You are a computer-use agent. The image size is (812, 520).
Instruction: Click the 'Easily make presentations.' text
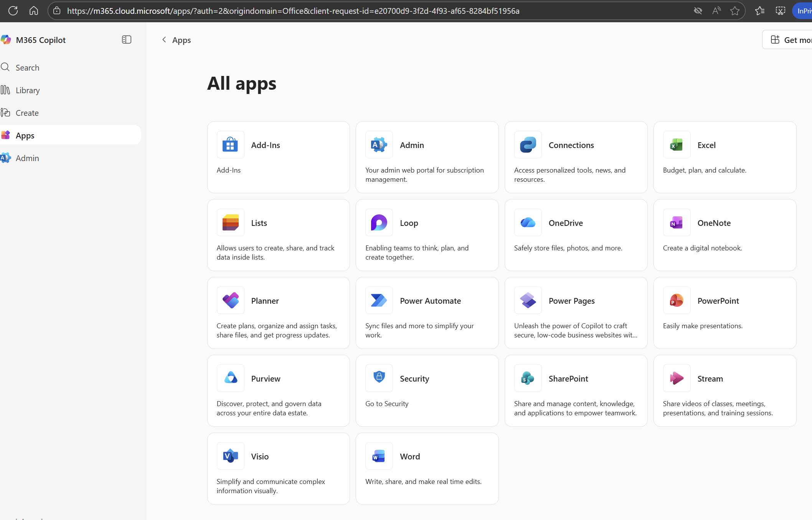703,326
